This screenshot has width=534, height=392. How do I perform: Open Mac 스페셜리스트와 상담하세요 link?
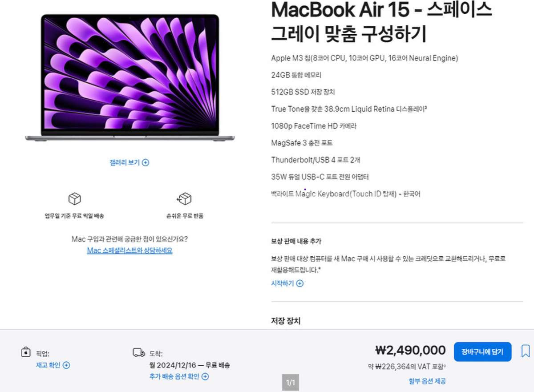[129, 251]
